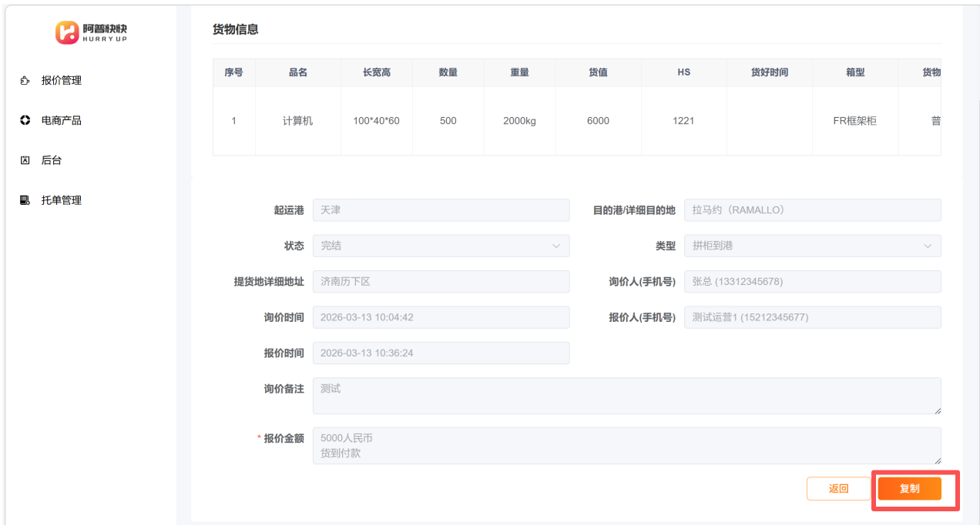This screenshot has height=529, width=980.
Task: Click the 报价金额 text area
Action: coord(626,446)
